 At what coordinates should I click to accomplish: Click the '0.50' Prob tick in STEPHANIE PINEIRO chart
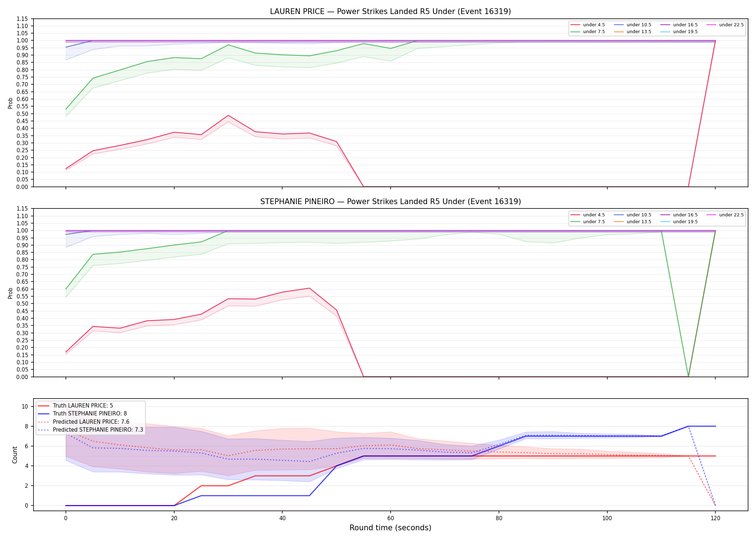22,304
